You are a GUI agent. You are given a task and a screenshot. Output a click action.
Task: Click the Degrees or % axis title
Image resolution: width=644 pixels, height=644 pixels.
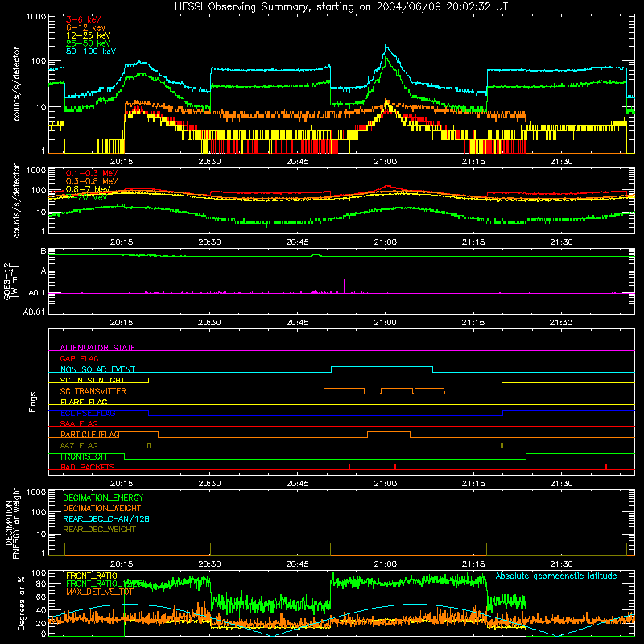click(21, 603)
